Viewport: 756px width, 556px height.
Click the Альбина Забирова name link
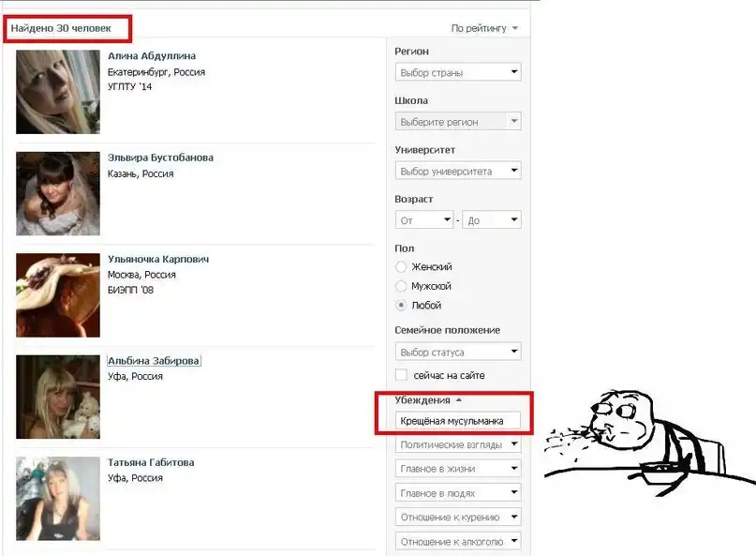pos(154,361)
